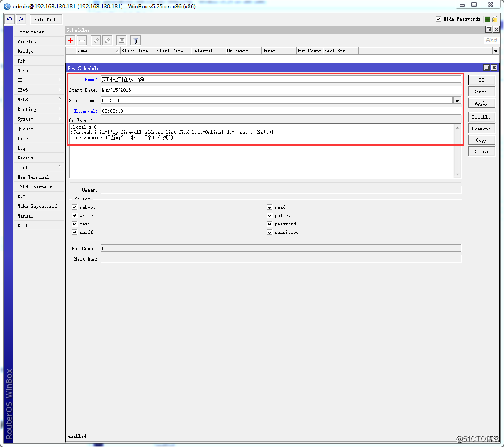This screenshot has height=447, width=504.
Task: Open the filter funnel icon in Scheduler
Action: click(x=136, y=41)
